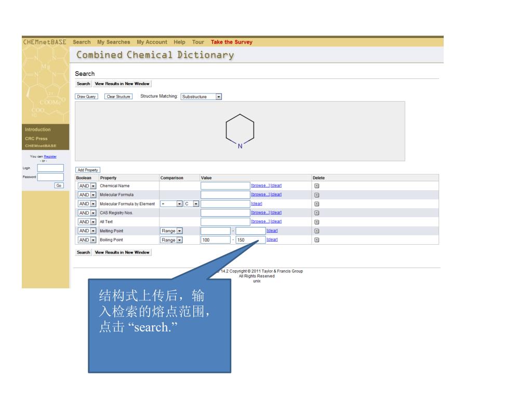Image resolution: width=532 pixels, height=399 pixels.
Task: Click top View Results in New Window
Action: [122, 84]
